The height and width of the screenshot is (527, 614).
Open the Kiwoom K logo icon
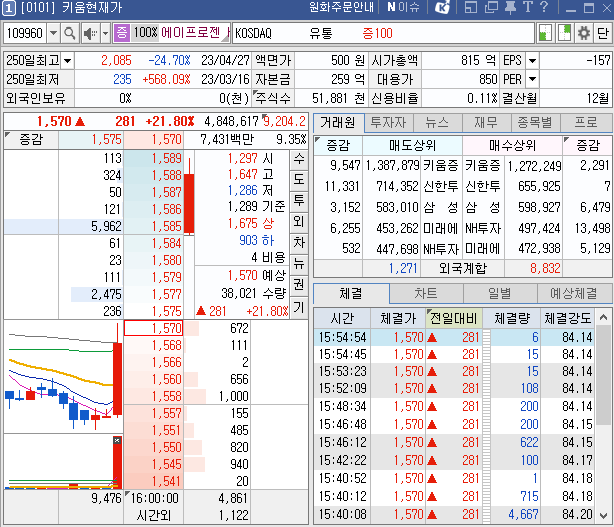[x=442, y=7]
